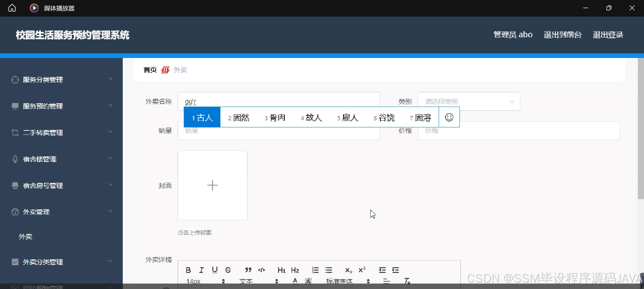Toggle bold in the rich text editor
Viewport: 644px width, 289px height.
pos(188,270)
